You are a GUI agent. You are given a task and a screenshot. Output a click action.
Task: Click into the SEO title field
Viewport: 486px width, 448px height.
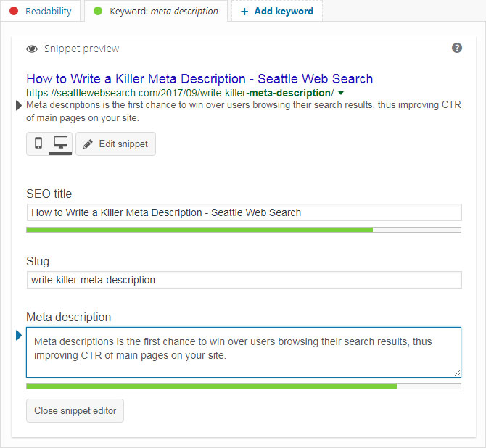click(244, 212)
